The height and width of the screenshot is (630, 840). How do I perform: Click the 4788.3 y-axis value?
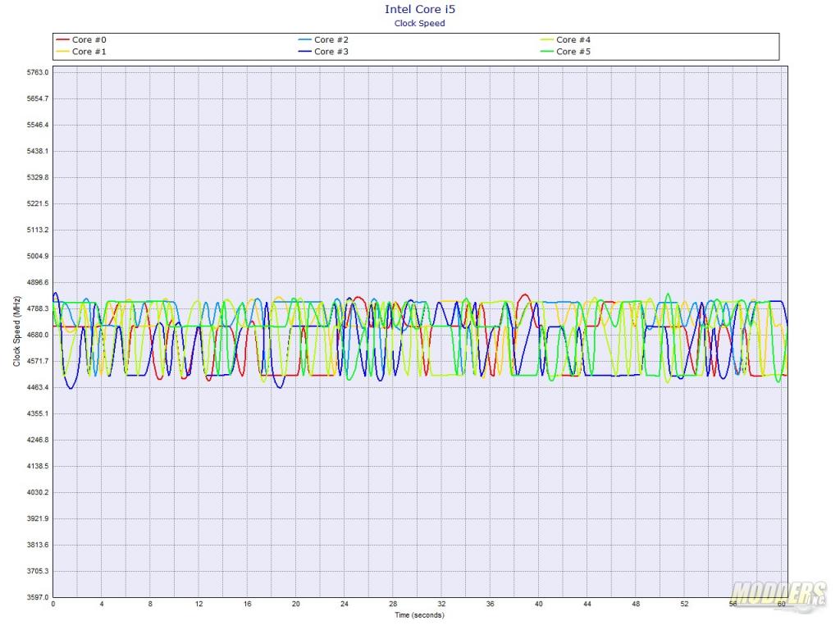(x=38, y=308)
